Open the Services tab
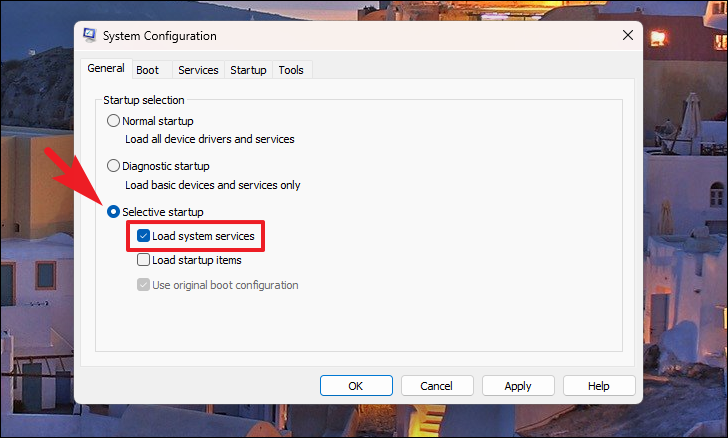Screen dimensions: 728x438 pyautogui.click(x=198, y=70)
